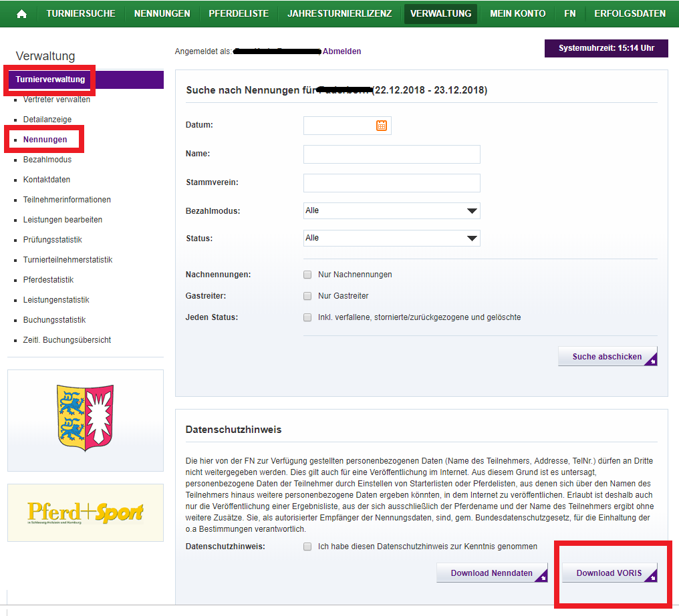679x616 pixels.
Task: Open Jahresturnierlizenz in the top navigation
Action: coord(339,13)
